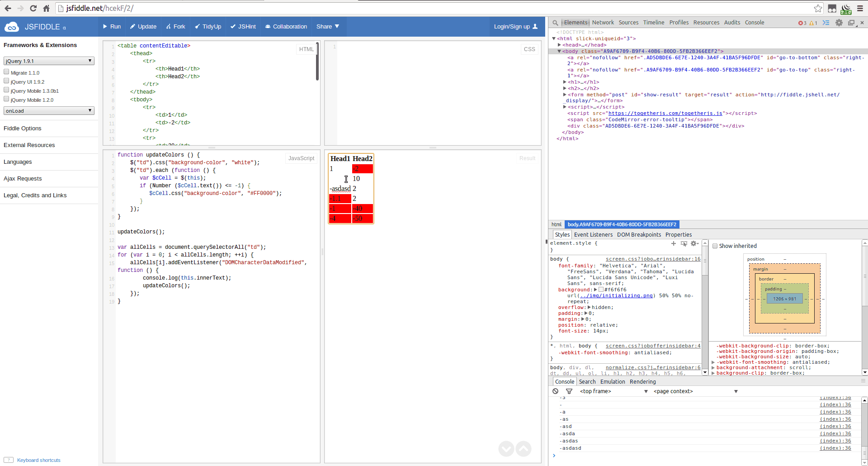Clear the console with the clear icon
868x466 pixels.
[555, 391]
